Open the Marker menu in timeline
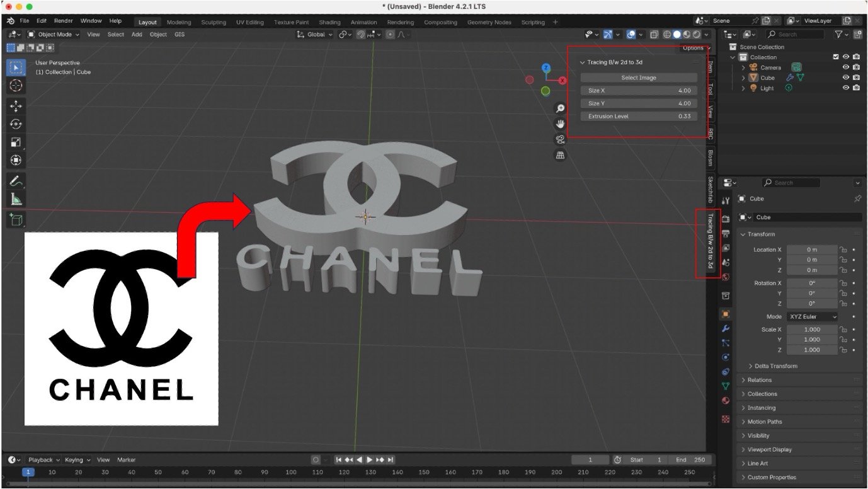Screen dimensions: 868x489 [126, 460]
